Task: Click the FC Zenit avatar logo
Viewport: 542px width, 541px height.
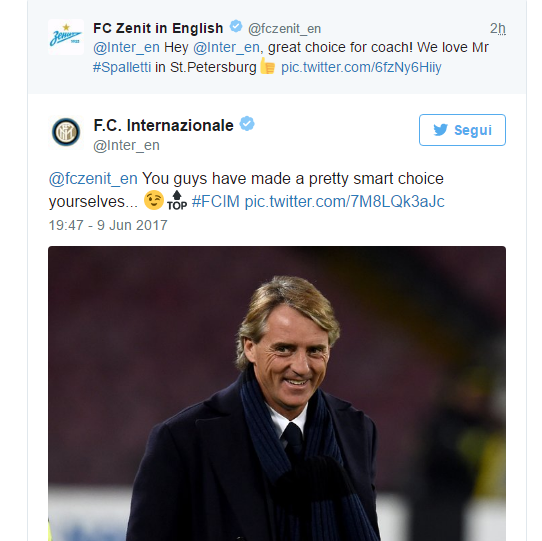Action: pyautogui.click(x=66, y=37)
